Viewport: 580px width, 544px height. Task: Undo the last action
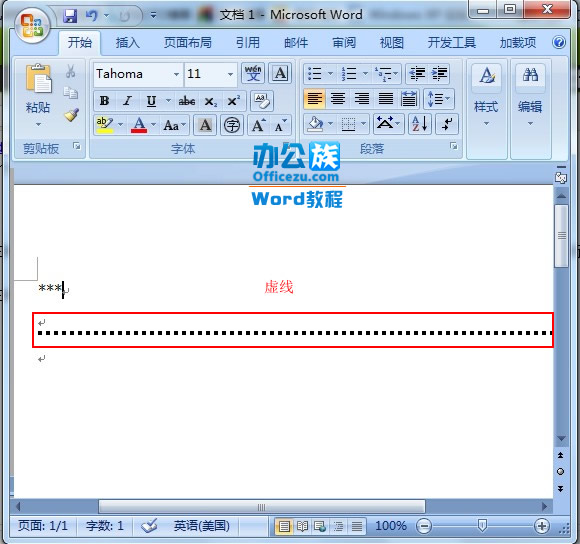click(91, 16)
